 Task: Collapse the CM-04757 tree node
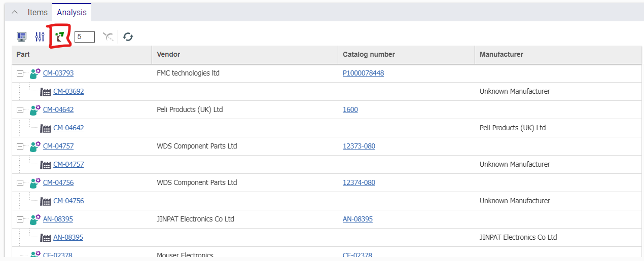pos(20,146)
